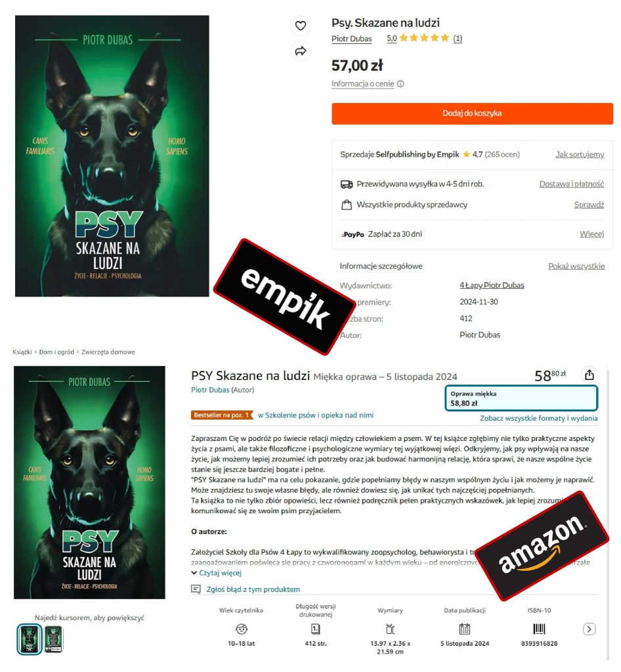Open Piotr Dubas author link on Empik
Screen dimensions: 621x672
tap(351, 39)
